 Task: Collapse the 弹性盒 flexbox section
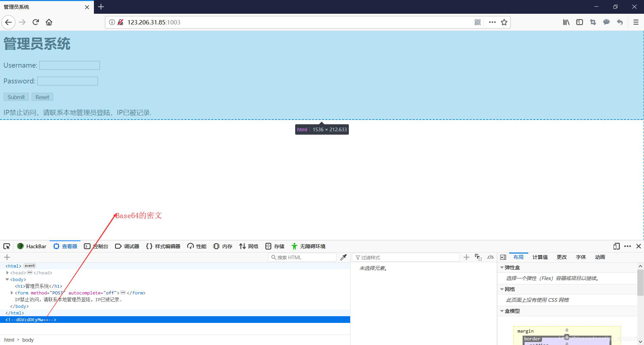click(x=502, y=268)
